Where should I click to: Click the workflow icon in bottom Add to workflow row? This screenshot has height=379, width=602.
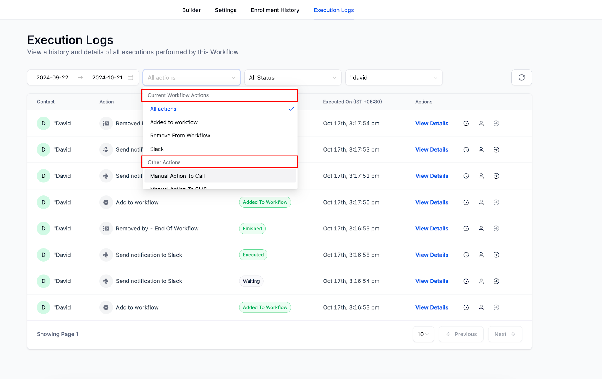(106, 308)
